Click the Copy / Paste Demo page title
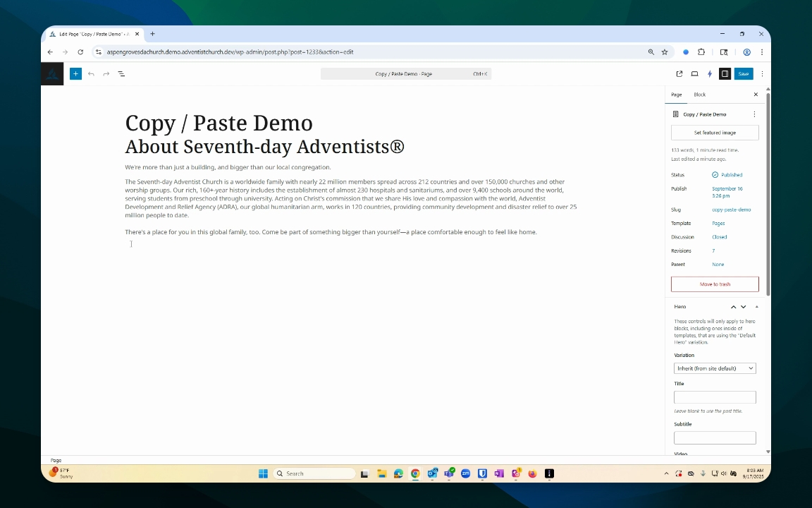 coord(219,123)
